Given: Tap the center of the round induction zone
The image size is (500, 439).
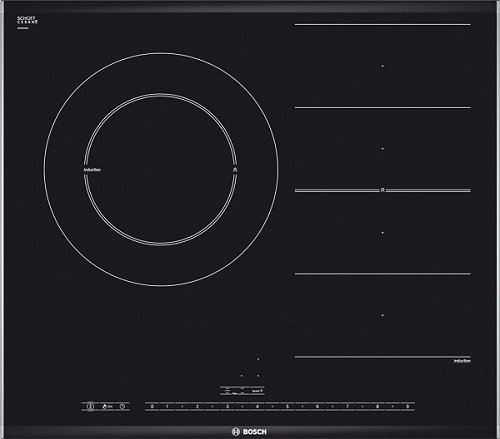Looking at the screenshot, I should [x=161, y=169].
